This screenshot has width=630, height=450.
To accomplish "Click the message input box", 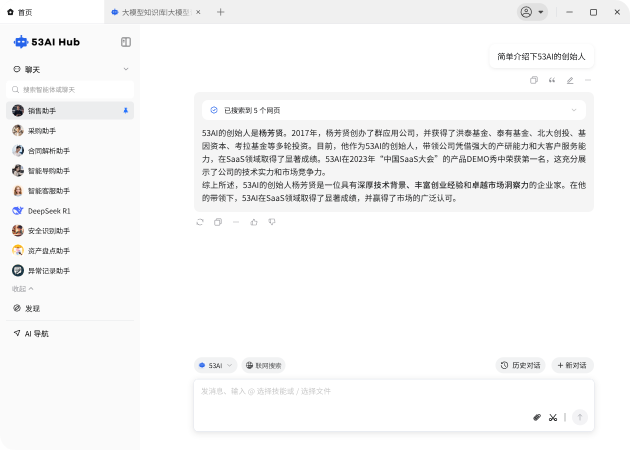I will click(394, 405).
